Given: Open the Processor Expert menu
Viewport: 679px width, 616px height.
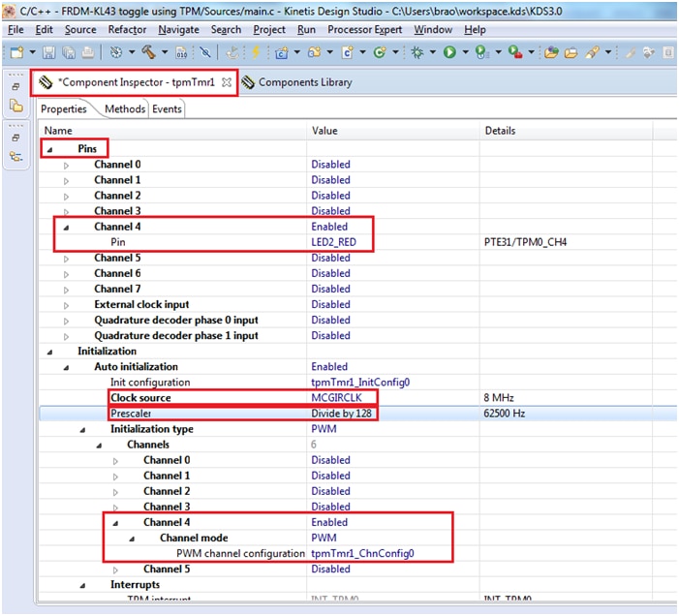Looking at the screenshot, I should click(364, 29).
